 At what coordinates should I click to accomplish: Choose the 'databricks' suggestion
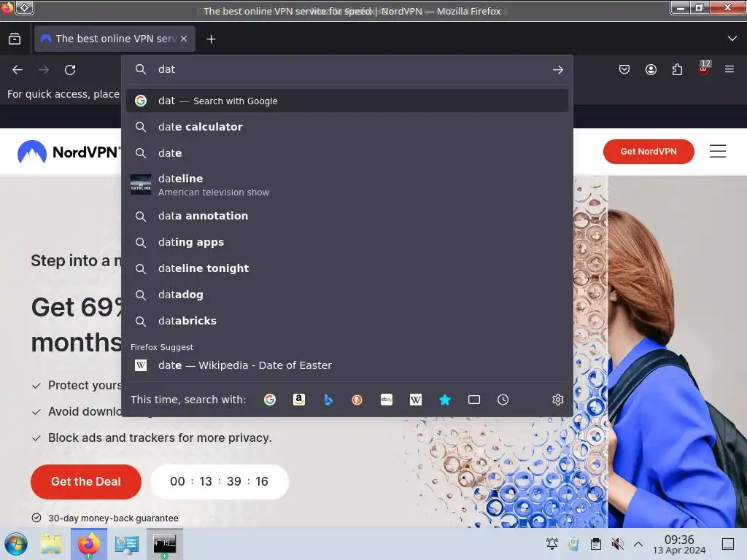click(x=347, y=321)
